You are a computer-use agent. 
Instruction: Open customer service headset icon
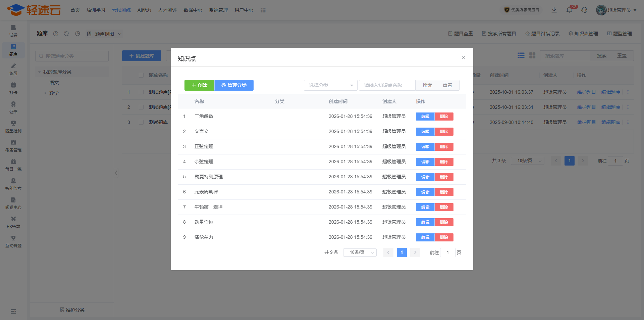584,10
